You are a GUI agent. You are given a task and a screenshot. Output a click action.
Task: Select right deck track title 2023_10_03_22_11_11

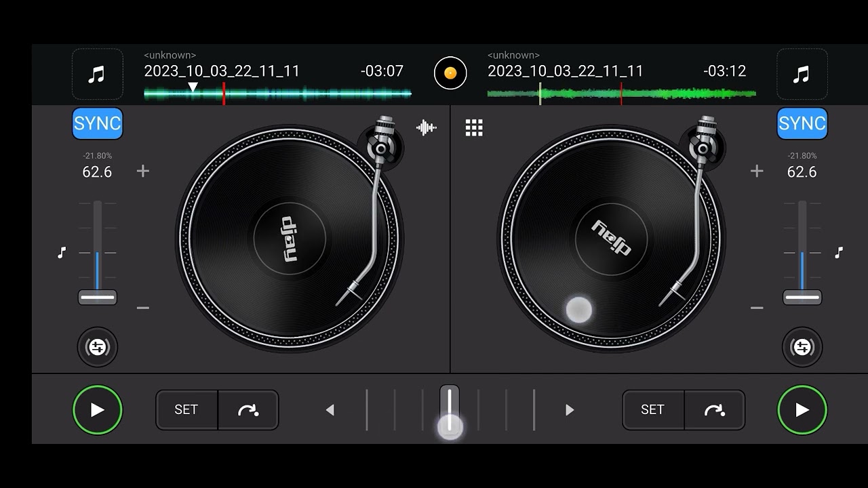(566, 71)
